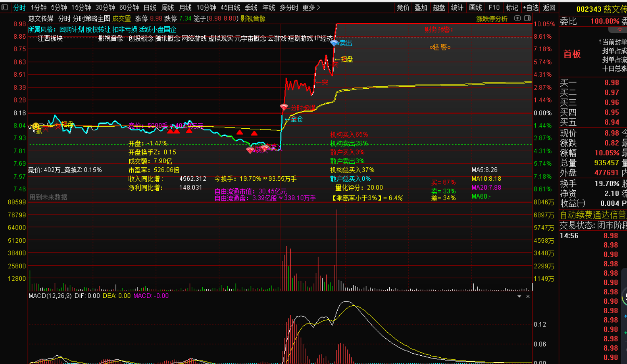Collapse the order panel with red chevron
This screenshot has width=627, height=364.
[619, 30]
